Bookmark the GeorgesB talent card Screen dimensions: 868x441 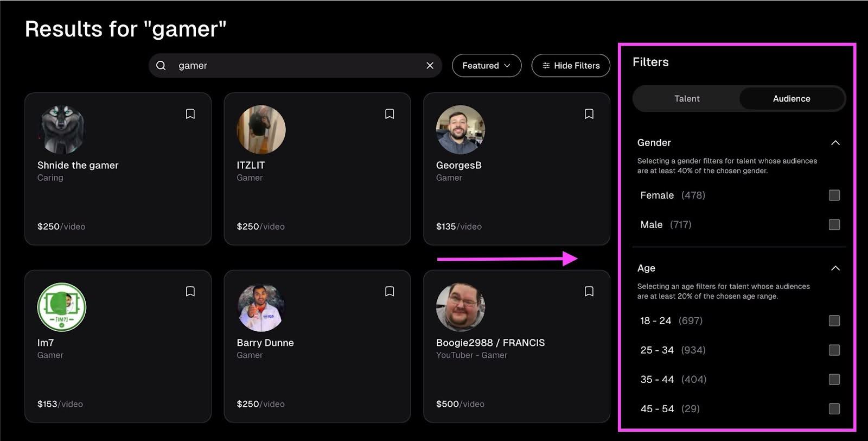[589, 114]
